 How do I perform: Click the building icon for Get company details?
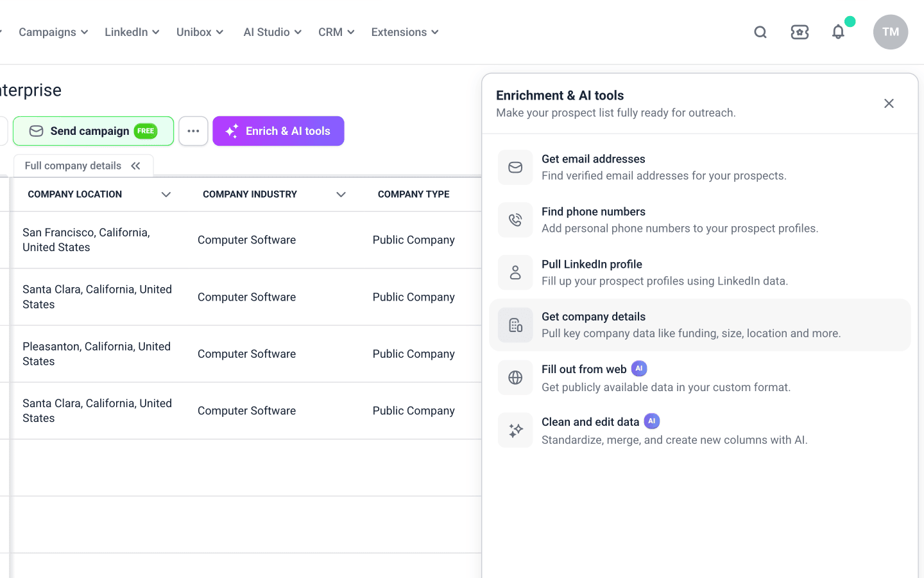tap(515, 325)
